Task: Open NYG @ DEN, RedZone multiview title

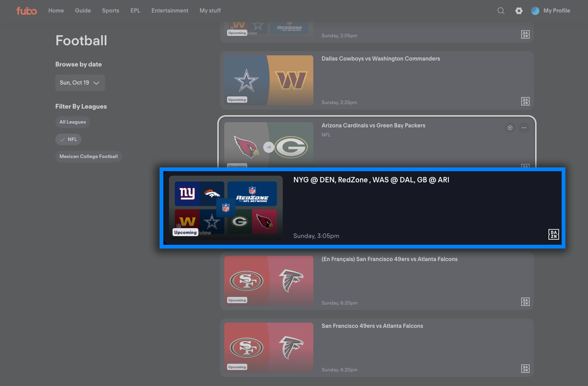Action: (x=371, y=180)
